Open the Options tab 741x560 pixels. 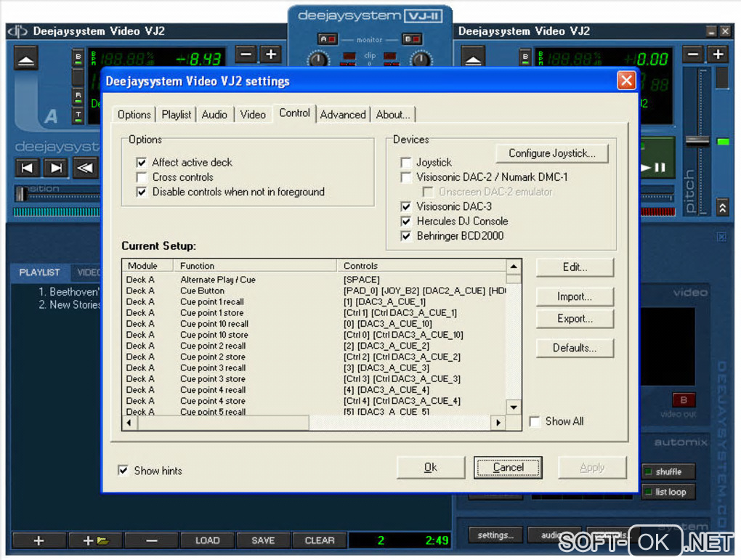134,115
